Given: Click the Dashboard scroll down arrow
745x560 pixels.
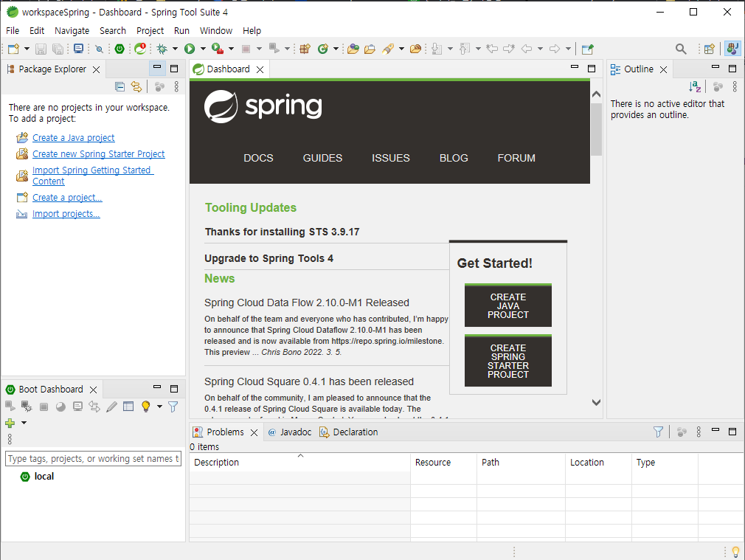Looking at the screenshot, I should point(596,403).
